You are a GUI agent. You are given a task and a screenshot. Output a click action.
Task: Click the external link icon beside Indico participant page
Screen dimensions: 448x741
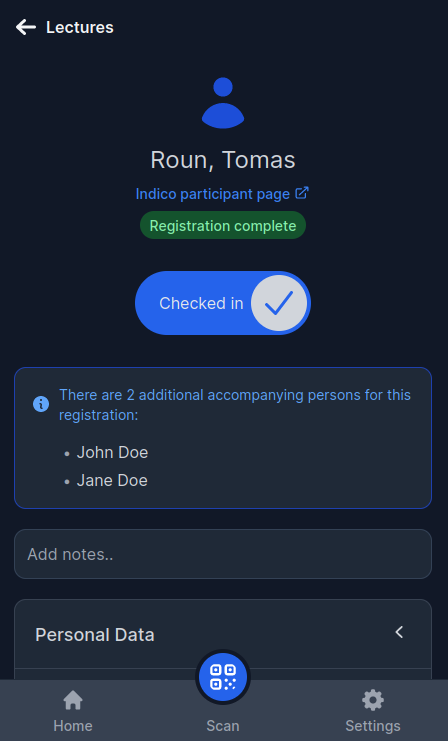coord(302,193)
